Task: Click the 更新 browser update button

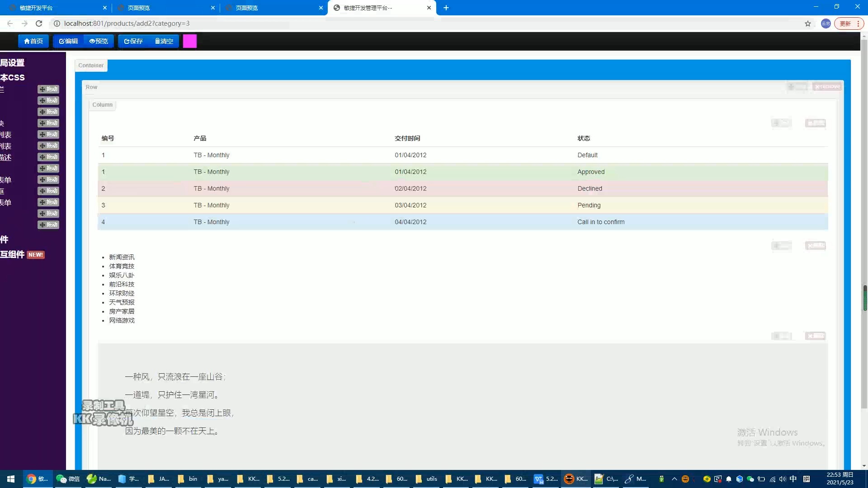Action: pos(849,23)
